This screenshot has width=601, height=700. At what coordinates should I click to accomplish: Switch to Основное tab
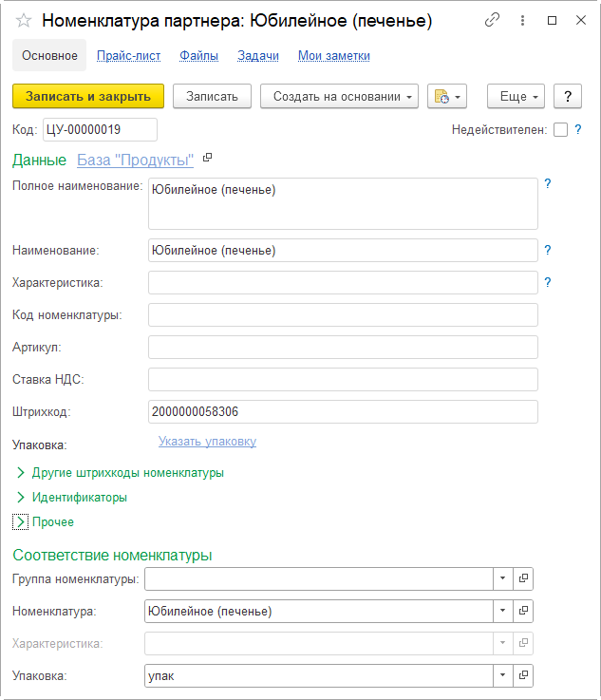click(49, 55)
